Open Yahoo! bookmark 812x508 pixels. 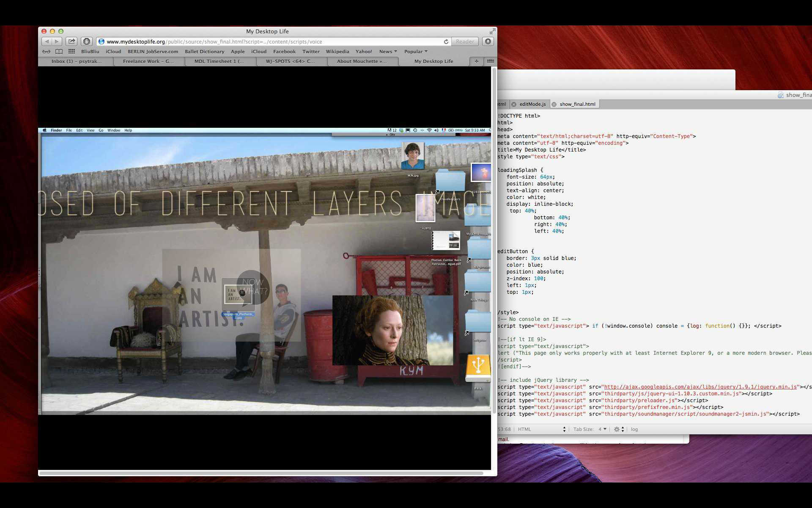click(x=364, y=52)
